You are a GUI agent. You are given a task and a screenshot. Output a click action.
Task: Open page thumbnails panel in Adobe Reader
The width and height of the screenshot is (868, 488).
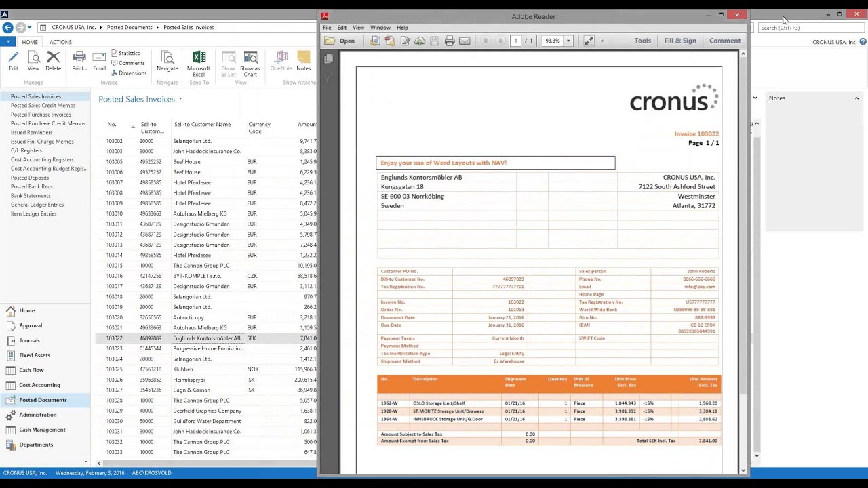coord(329,60)
